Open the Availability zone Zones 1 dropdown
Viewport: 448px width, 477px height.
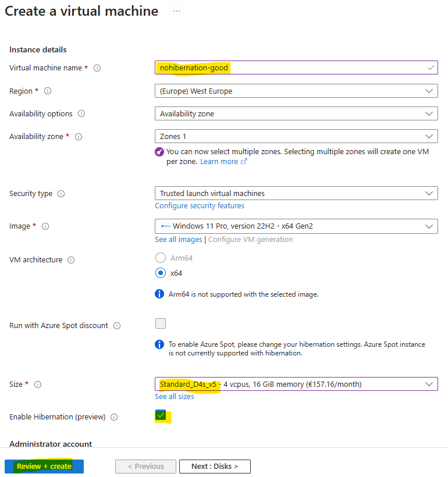click(296, 136)
